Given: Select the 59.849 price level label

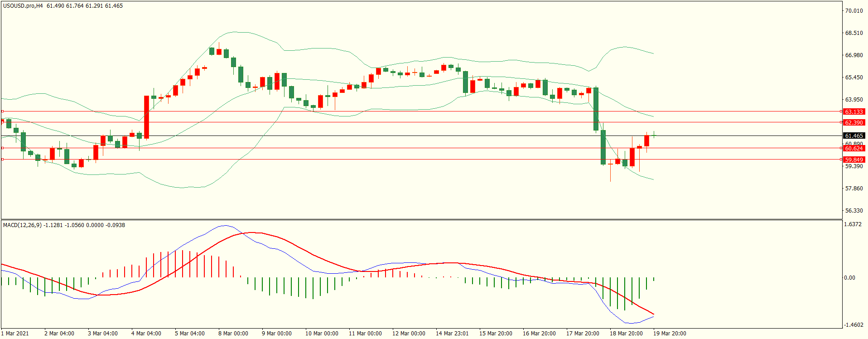Looking at the screenshot, I should coord(854,160).
